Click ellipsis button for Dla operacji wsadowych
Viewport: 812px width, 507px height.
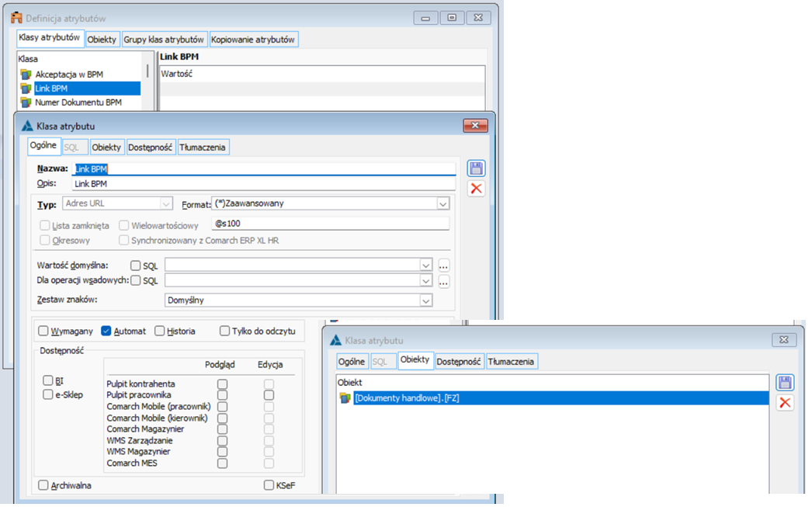(x=444, y=281)
